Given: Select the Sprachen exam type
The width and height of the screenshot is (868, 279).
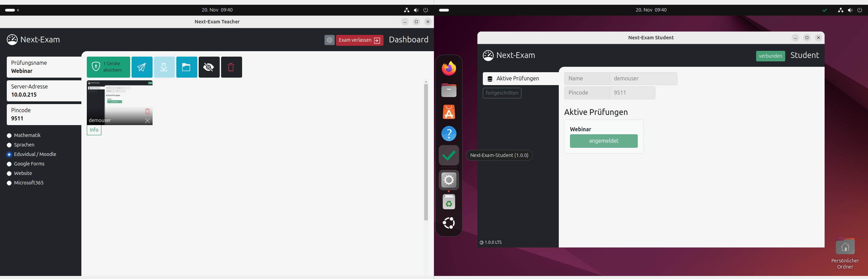Looking at the screenshot, I should 9,145.
